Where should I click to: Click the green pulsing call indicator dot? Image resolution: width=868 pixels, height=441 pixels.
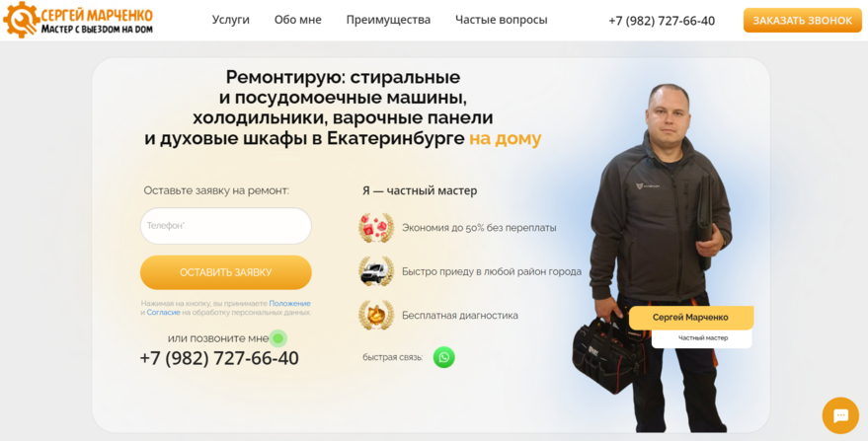278,338
